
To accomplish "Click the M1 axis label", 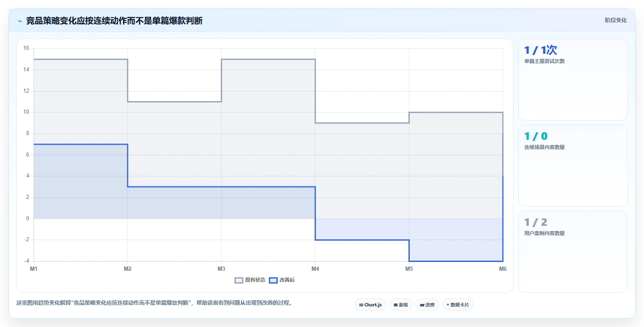I will coord(34,269).
